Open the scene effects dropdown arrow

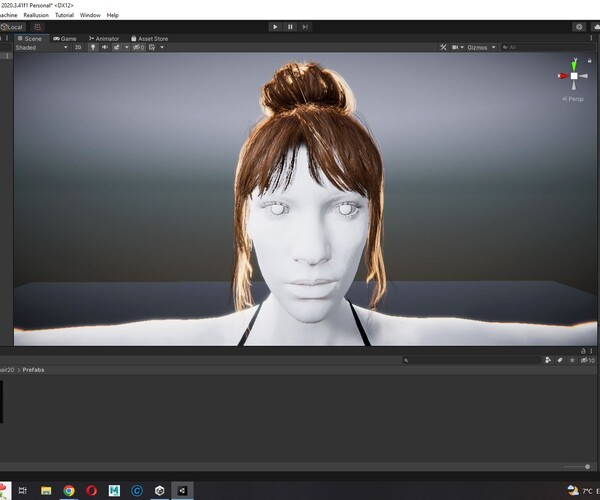coord(127,47)
